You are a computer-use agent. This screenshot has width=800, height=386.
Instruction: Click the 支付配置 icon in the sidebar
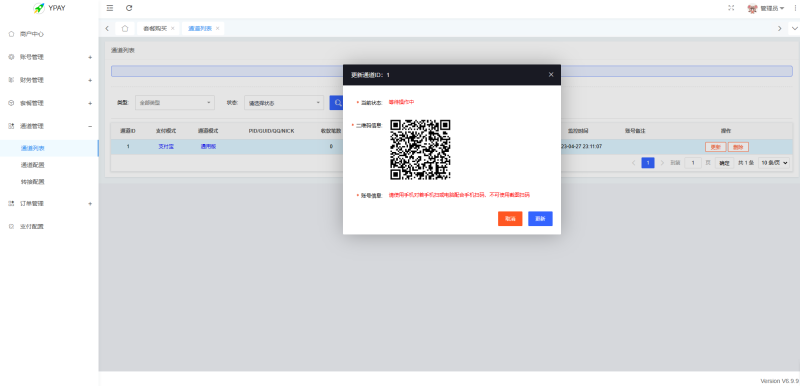tap(11, 226)
